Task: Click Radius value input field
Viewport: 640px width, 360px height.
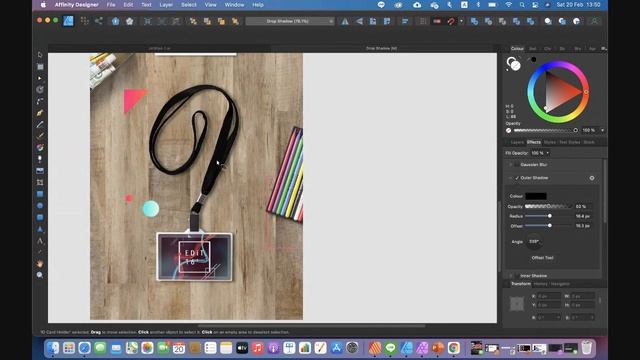Action: [583, 216]
